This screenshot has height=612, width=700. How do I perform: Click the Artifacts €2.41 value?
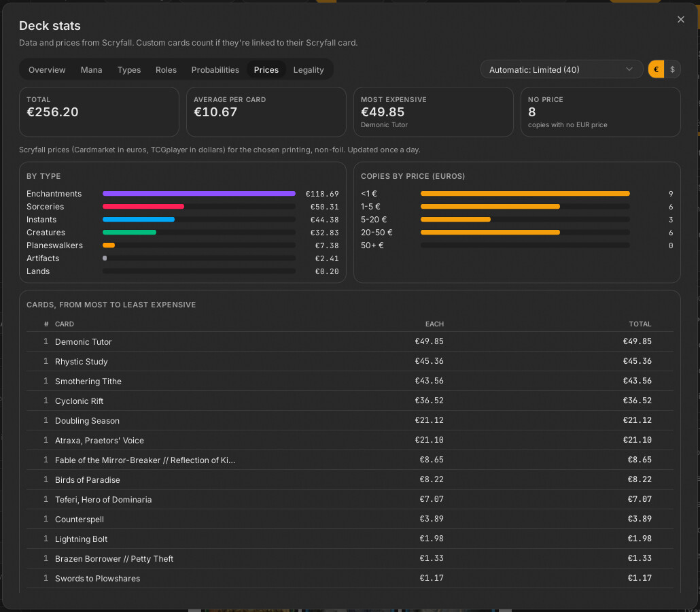click(x=327, y=258)
